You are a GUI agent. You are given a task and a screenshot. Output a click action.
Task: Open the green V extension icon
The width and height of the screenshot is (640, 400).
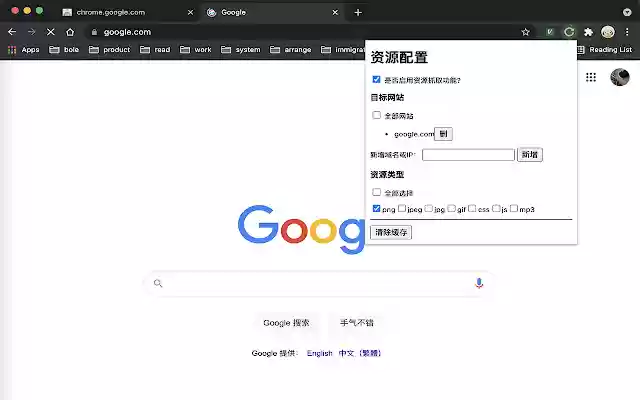pos(550,32)
